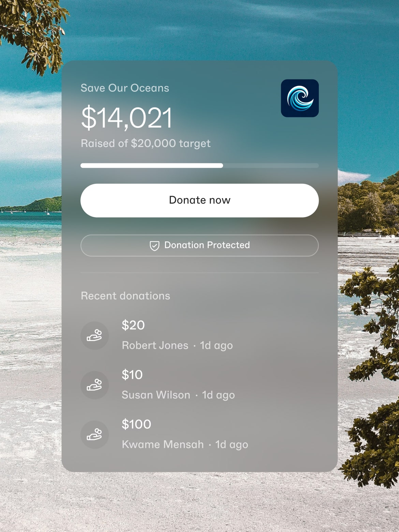Click the Save Our Oceans title
The image size is (399, 532).
pos(125,88)
